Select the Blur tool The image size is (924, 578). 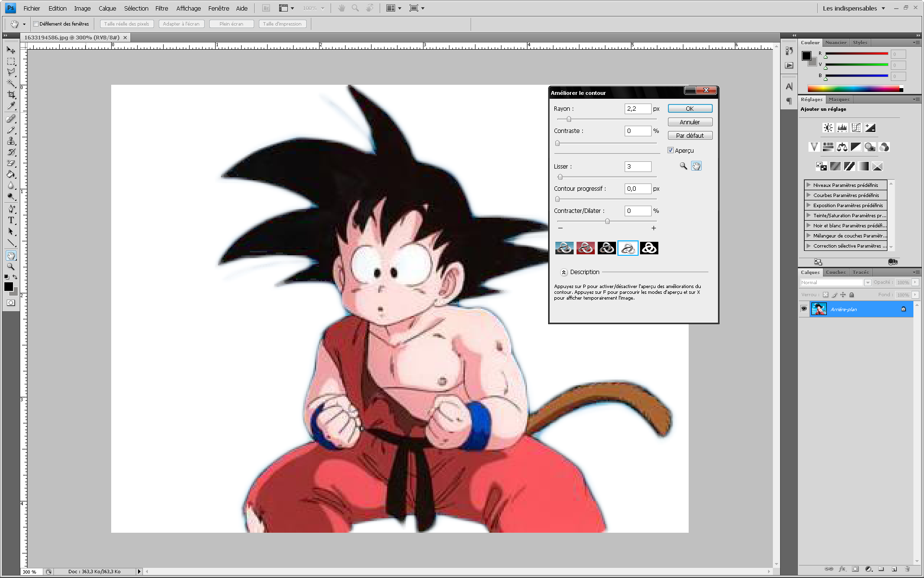pyautogui.click(x=11, y=185)
